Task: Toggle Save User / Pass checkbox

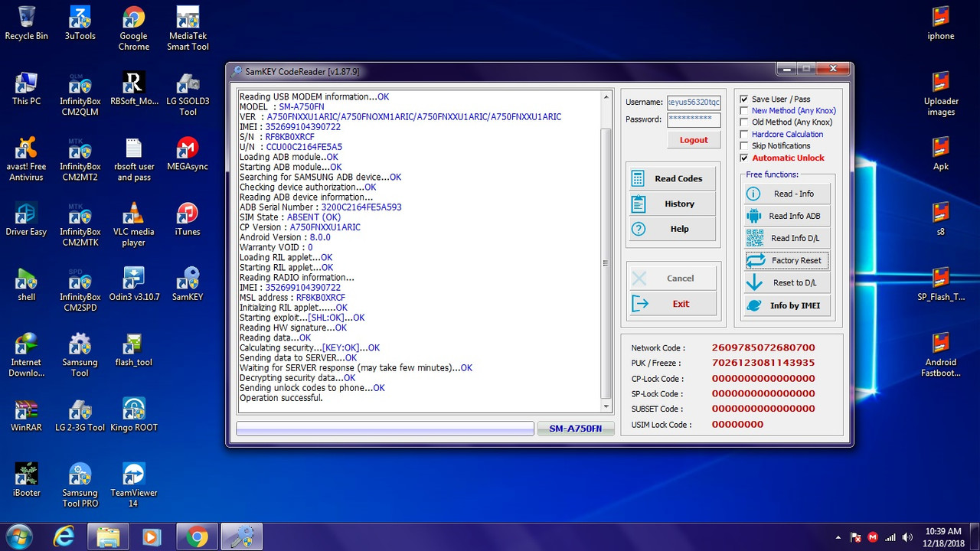Action: 744,99
